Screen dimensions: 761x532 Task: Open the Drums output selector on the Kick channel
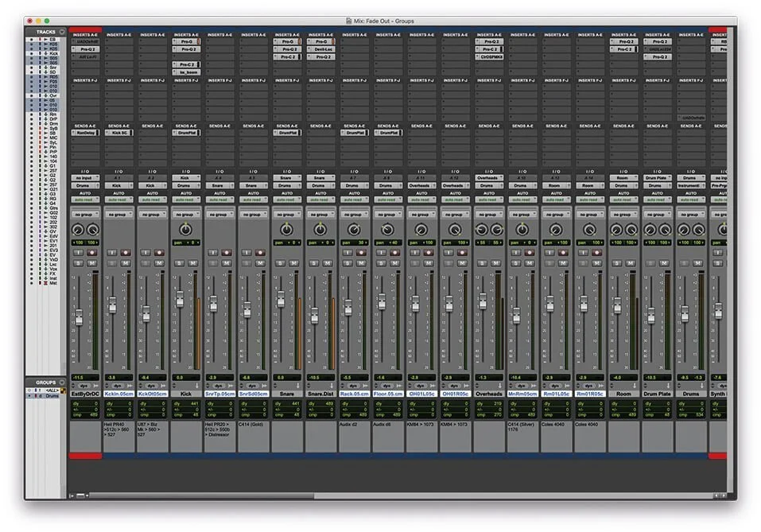click(187, 184)
